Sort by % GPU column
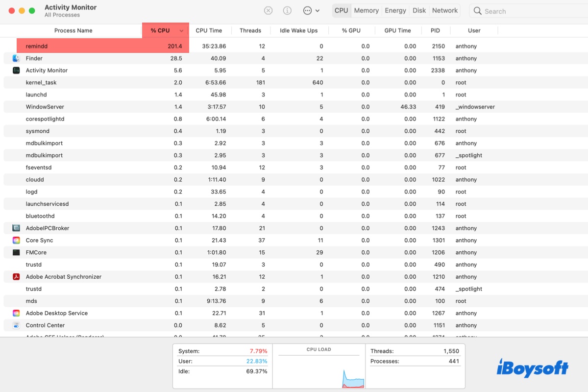Viewport: 588px width, 392px height. tap(351, 30)
